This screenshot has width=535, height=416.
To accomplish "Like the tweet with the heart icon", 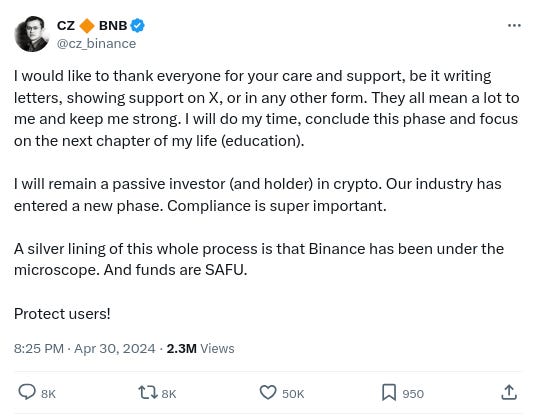I will pyautogui.click(x=268, y=392).
